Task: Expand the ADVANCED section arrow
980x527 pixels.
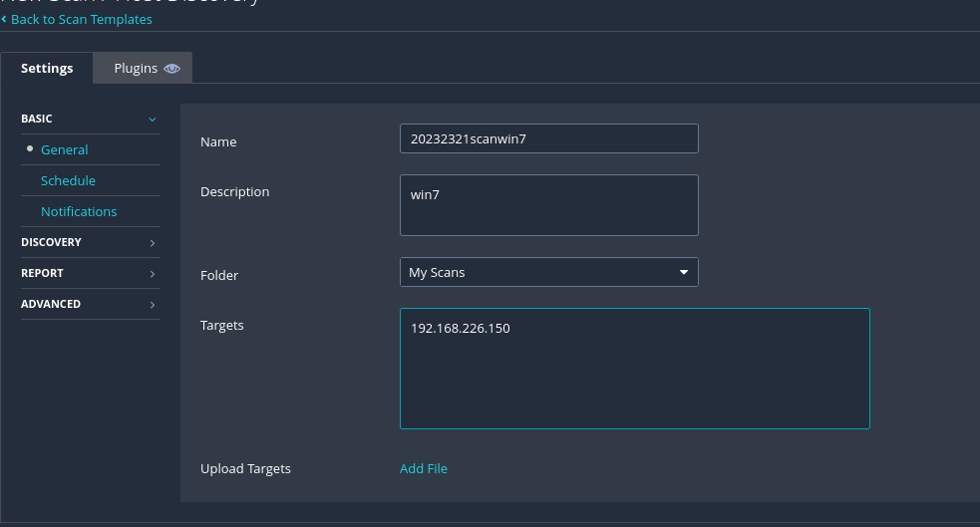Action: pos(153,305)
